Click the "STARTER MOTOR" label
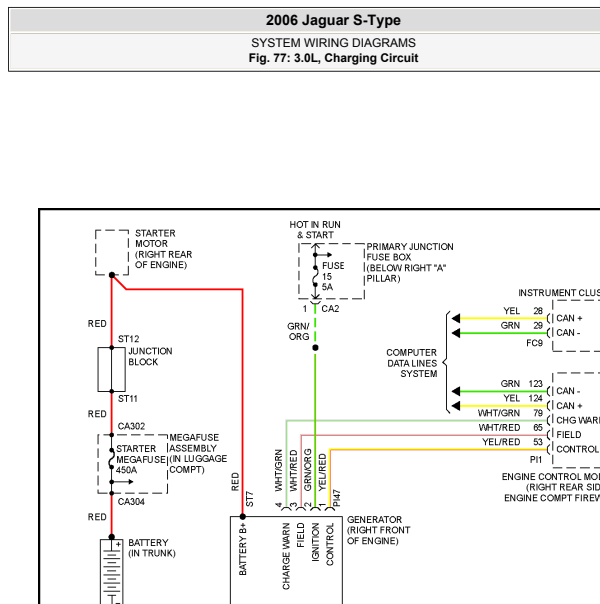This screenshot has height=604, width=600. [155, 238]
